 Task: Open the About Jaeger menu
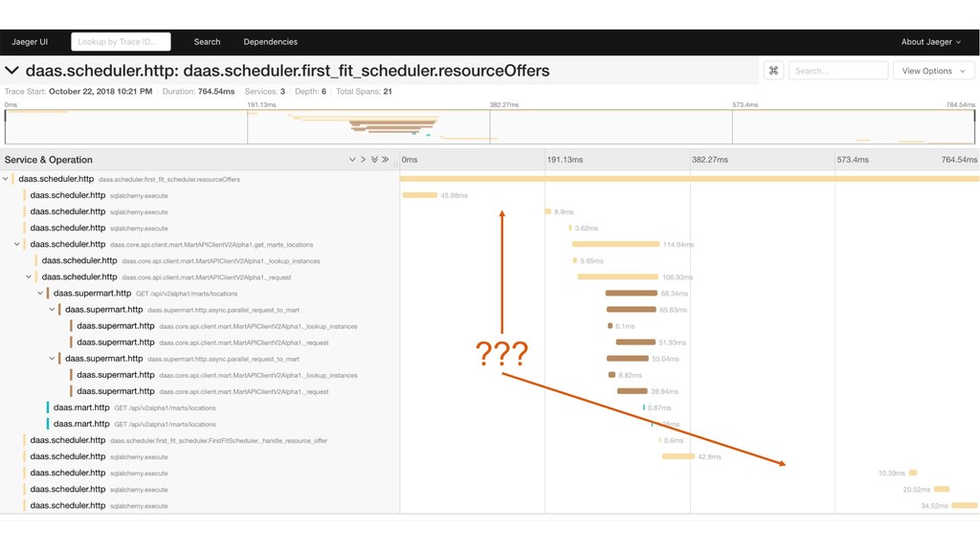tap(930, 42)
